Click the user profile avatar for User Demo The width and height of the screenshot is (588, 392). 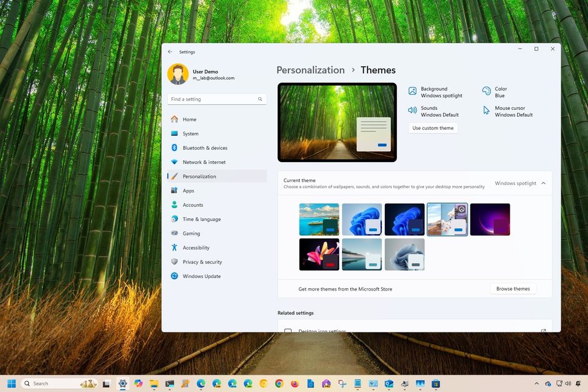coord(177,74)
